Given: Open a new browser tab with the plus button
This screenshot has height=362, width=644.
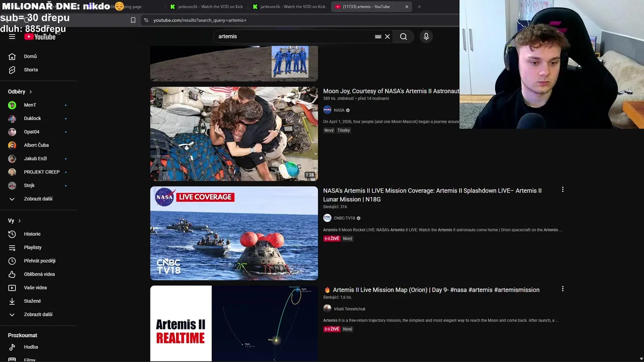Looking at the screenshot, I should click(419, 7).
